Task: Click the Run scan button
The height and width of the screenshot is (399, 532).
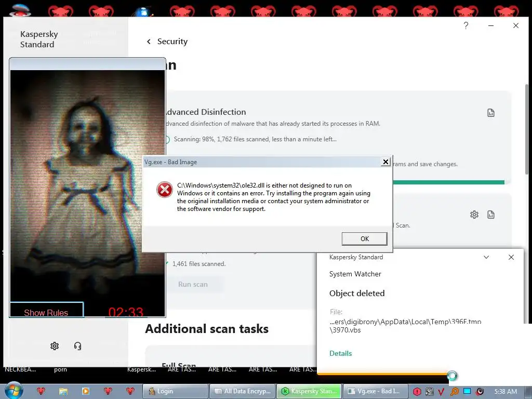Action: 193,284
